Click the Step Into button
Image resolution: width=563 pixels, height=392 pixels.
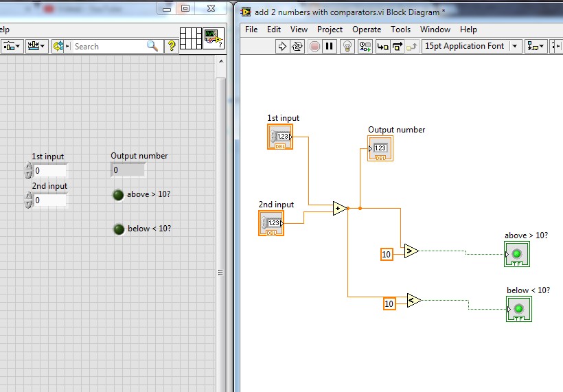pyautogui.click(x=382, y=46)
